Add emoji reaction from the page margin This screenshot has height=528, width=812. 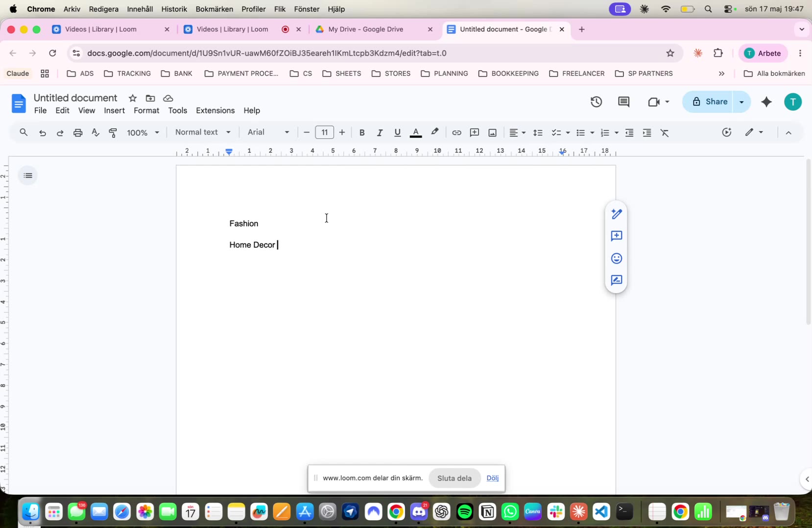(616, 258)
